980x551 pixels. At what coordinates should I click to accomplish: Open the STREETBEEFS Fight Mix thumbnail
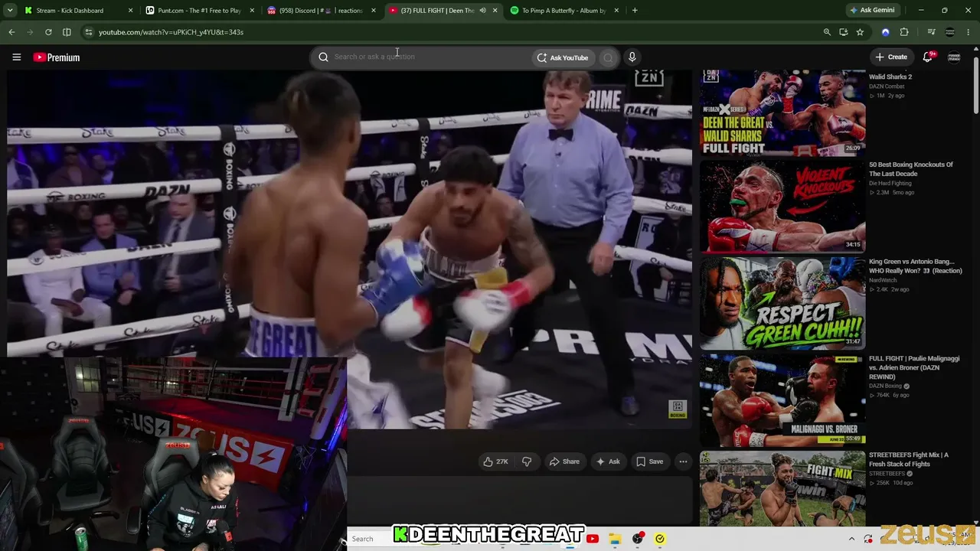tap(782, 489)
